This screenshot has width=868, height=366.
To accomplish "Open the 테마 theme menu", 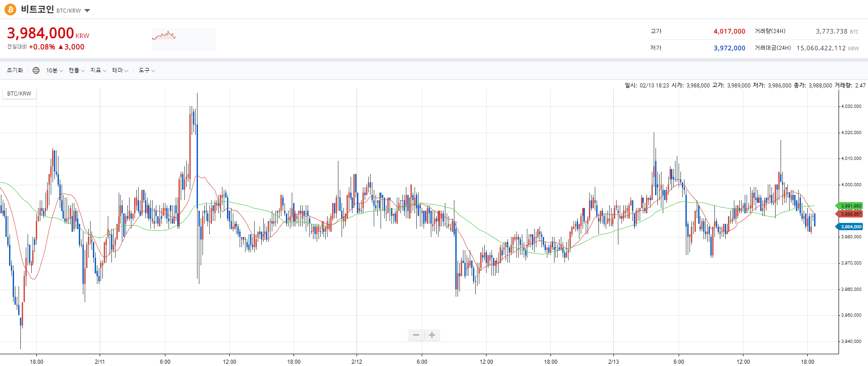I will pyautogui.click(x=120, y=70).
